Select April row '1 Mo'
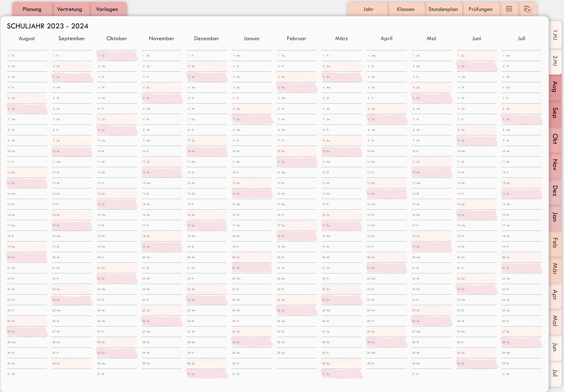564x392 pixels. tap(386, 56)
